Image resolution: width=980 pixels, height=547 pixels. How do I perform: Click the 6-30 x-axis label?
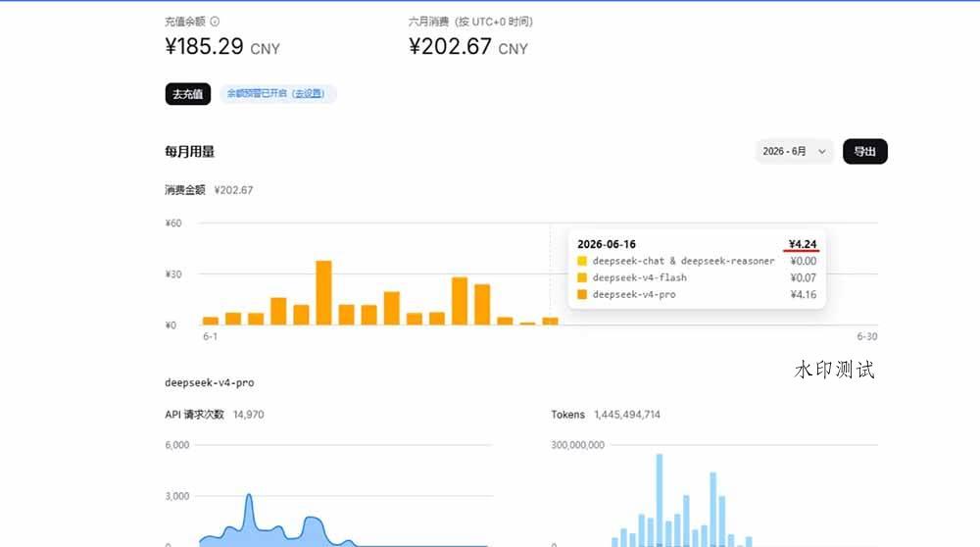867,336
